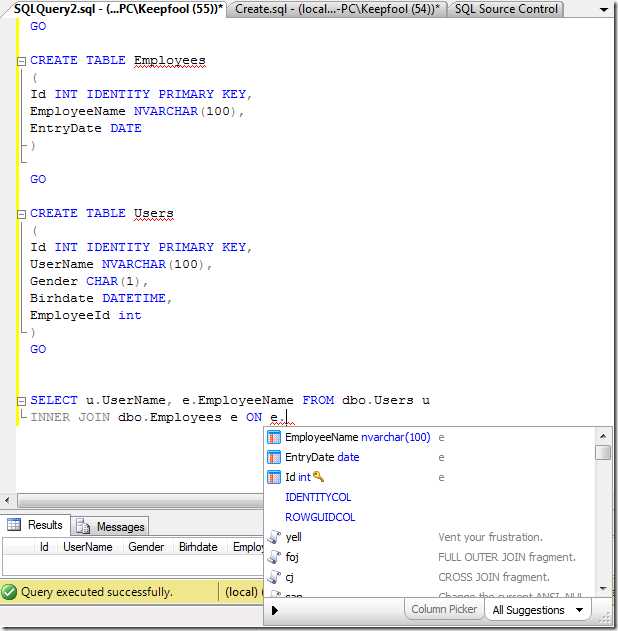Click the (local) server status entry
618x631 pixels.
[241, 592]
